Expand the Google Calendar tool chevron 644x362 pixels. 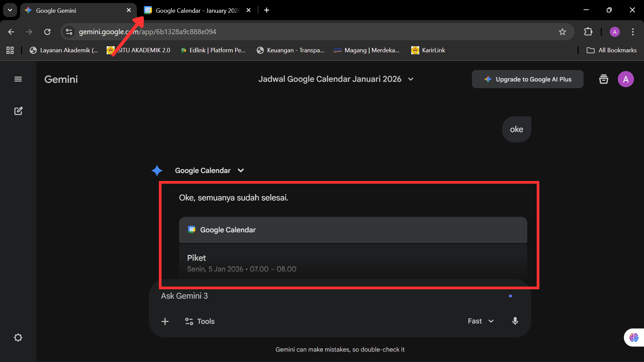pyautogui.click(x=241, y=170)
